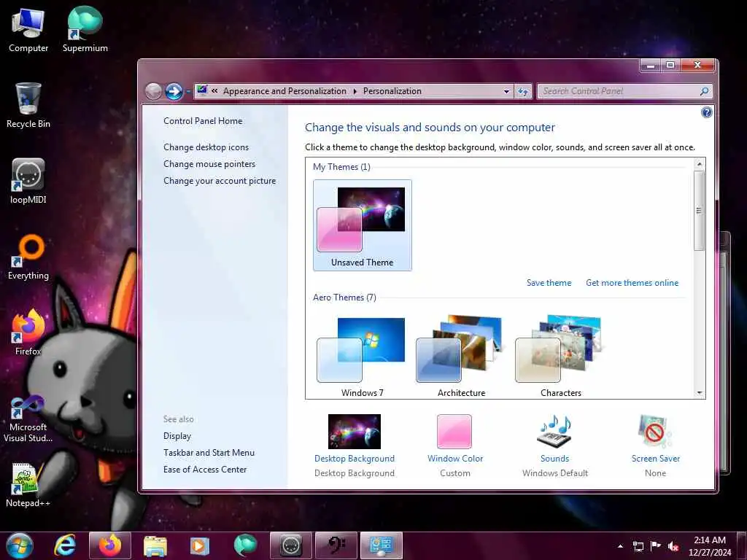The image size is (747, 560).
Task: Open Supermium from the taskbar
Action: click(245, 545)
